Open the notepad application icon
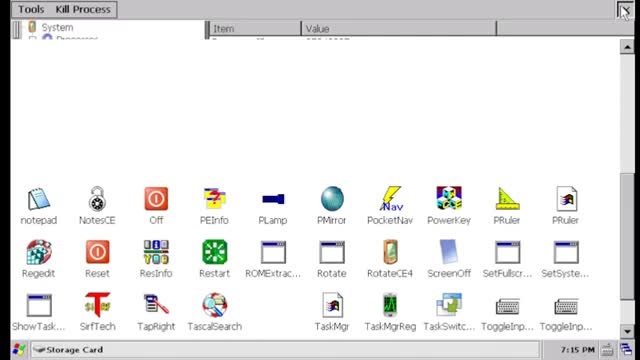Viewport: 640px width, 360px height. pos(39,199)
